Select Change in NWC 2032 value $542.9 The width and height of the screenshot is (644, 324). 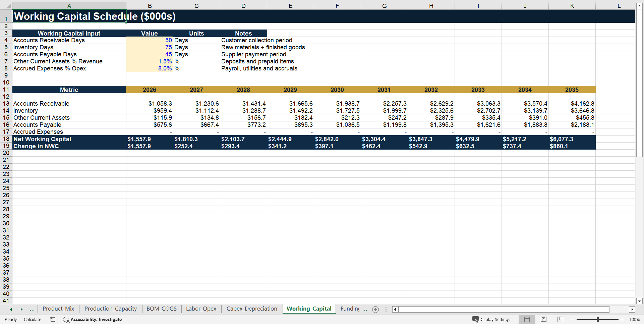point(431,146)
